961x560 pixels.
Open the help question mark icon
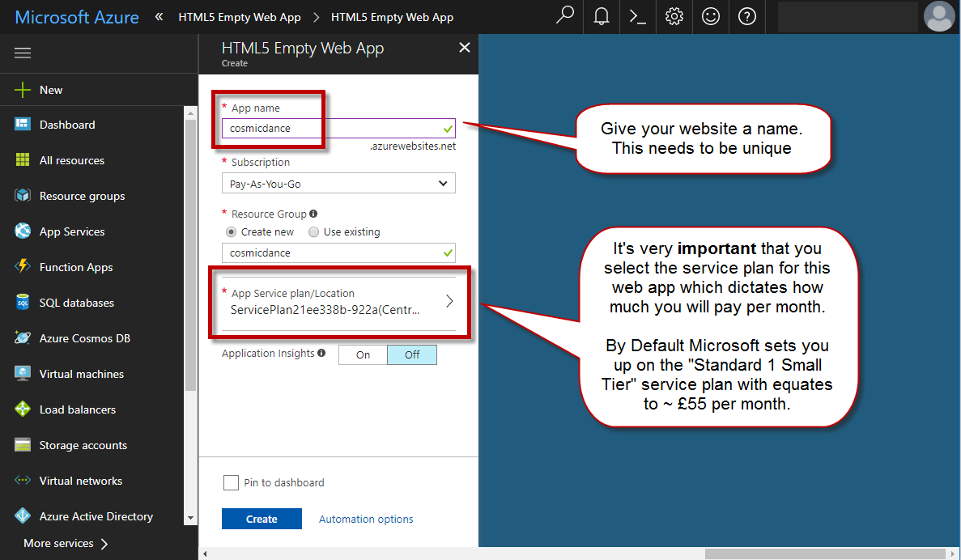(x=746, y=16)
